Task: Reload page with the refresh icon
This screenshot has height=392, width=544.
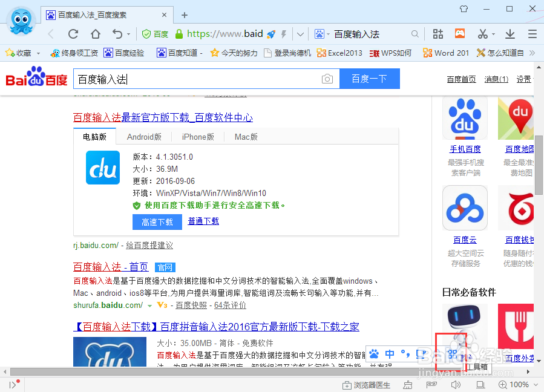Action: click(73, 34)
